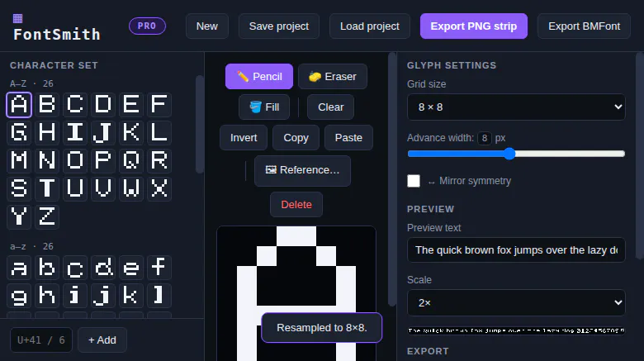The width and height of the screenshot is (644, 361).
Task: Create a New project
Action: pos(207,26)
